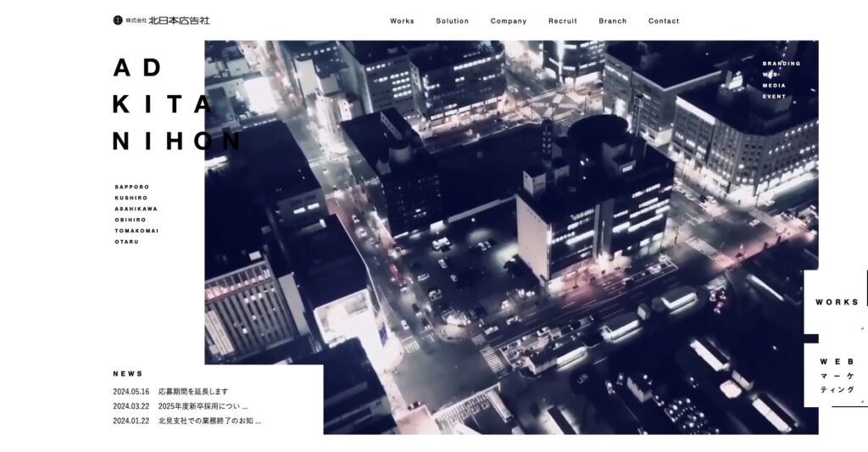This screenshot has width=868, height=452.
Task: Click the date 2024.05.16
Action: coord(131,392)
